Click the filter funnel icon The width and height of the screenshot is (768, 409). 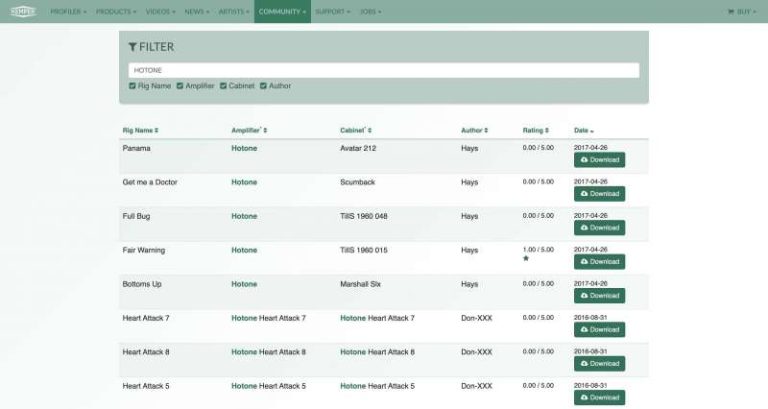point(133,47)
